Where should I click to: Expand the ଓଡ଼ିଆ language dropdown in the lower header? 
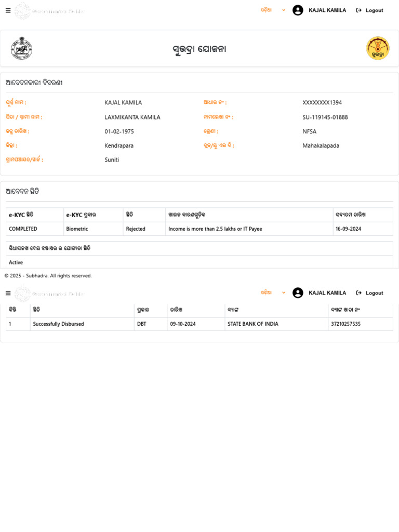(273, 293)
